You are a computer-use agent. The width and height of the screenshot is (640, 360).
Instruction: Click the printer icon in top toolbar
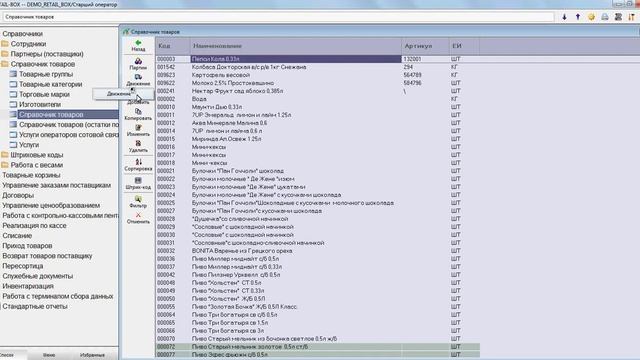click(x=605, y=17)
